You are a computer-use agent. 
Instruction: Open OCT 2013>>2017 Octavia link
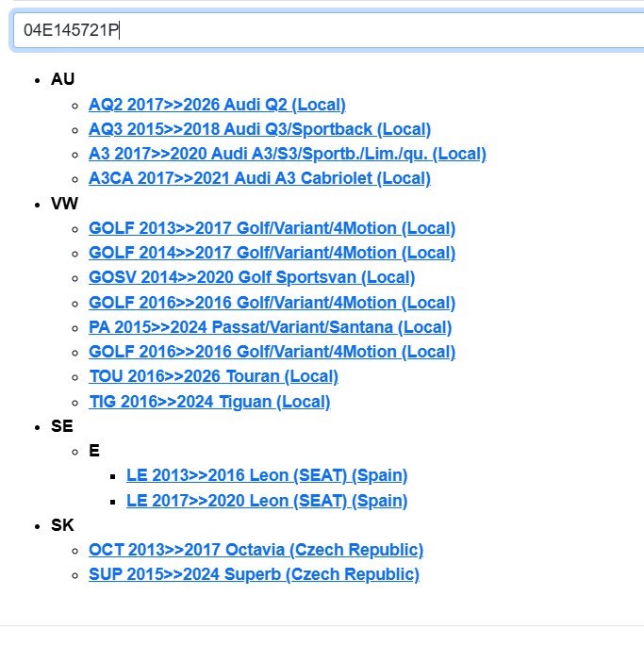(256, 550)
